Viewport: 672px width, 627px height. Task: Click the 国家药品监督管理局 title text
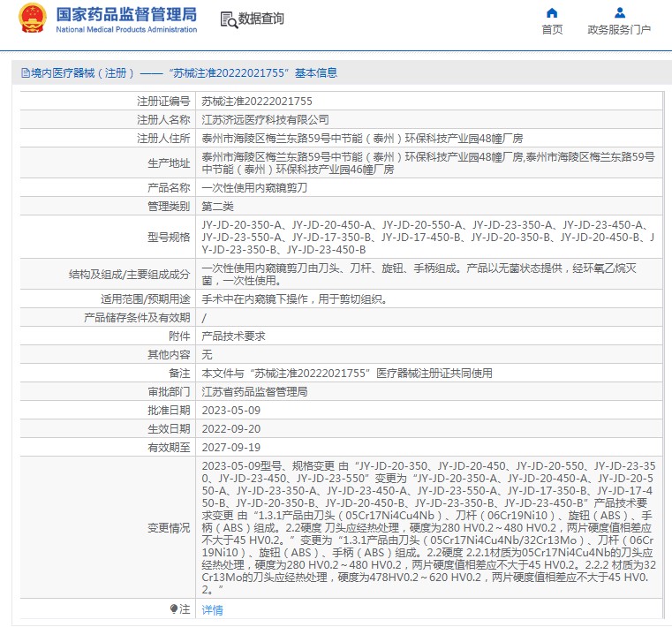pos(126,15)
